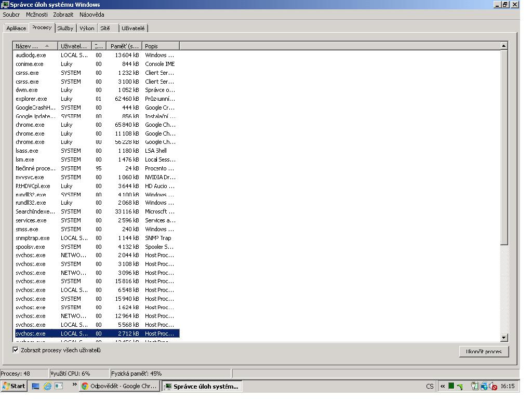Select the snmptrap.exe process row
This screenshot has height=399, width=532.
click(x=96, y=238)
